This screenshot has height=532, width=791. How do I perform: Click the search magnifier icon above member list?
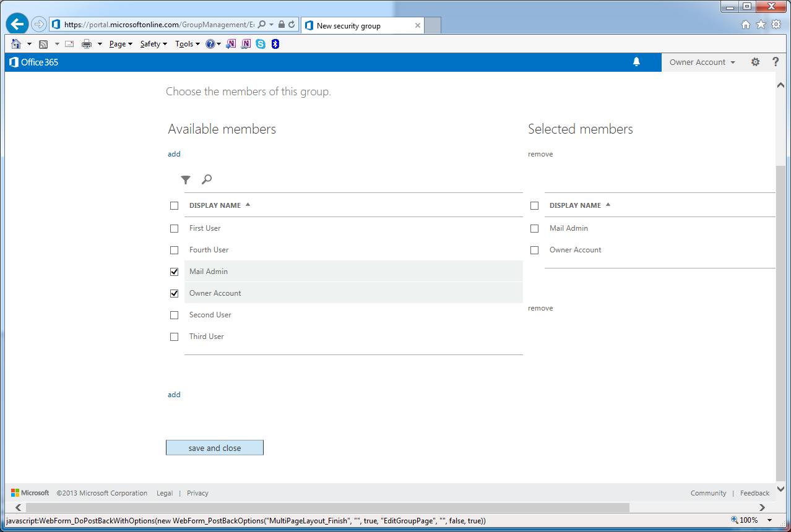207,179
